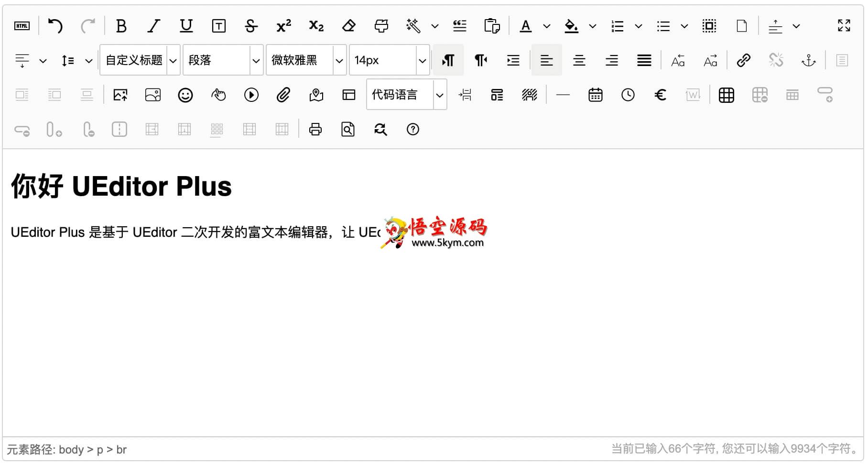Center align the text
The width and height of the screenshot is (868, 465).
[x=579, y=60]
